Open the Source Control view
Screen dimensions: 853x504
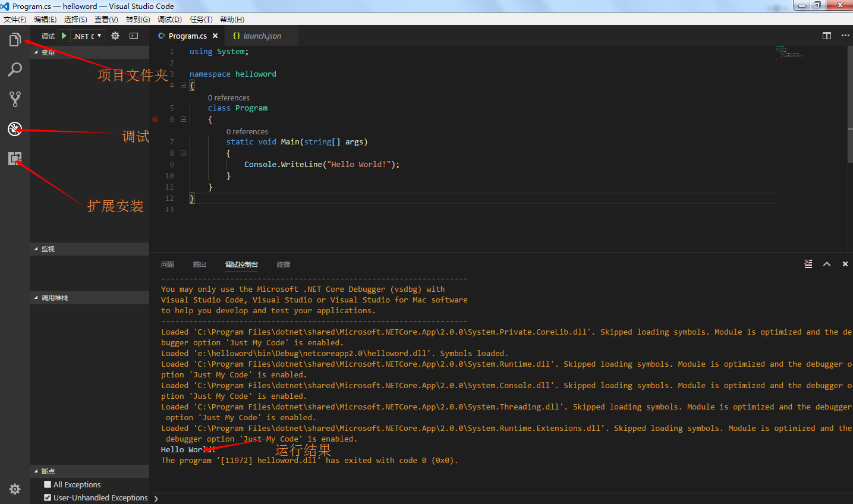point(15,99)
